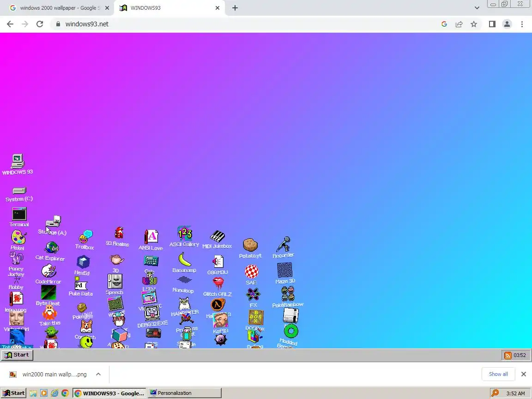Launch the Glitch GRLZ lips icon
The image size is (532, 399).
pyautogui.click(x=218, y=283)
